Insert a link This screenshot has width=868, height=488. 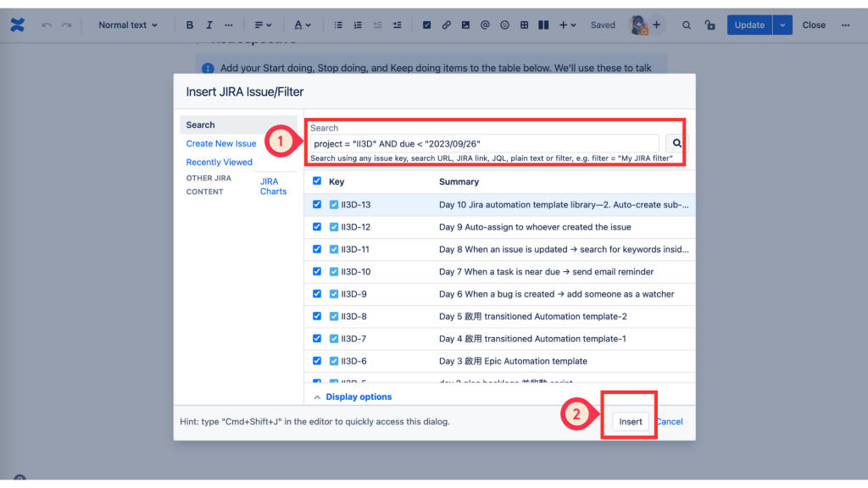point(446,25)
